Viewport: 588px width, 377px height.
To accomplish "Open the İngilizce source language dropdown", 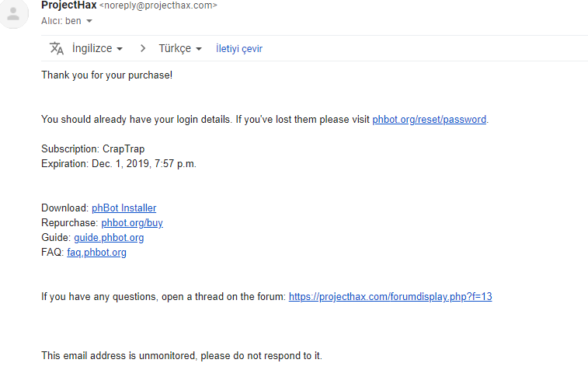I will click(x=97, y=48).
